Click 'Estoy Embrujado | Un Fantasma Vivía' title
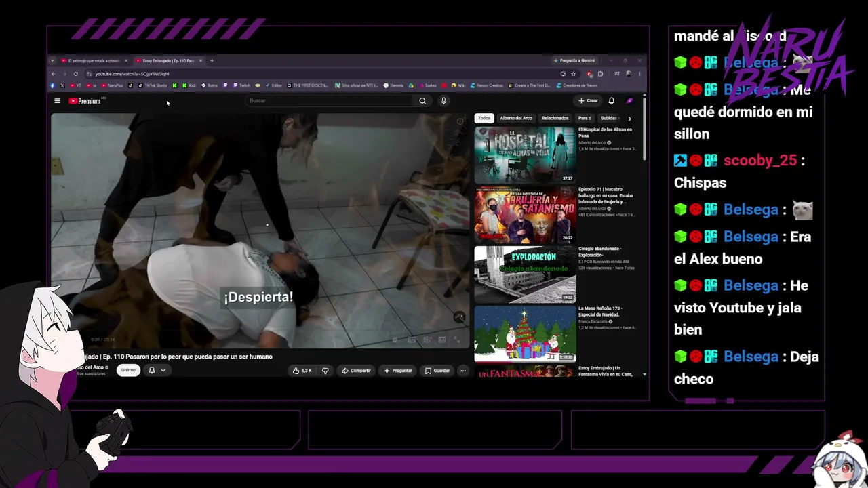 point(605,371)
